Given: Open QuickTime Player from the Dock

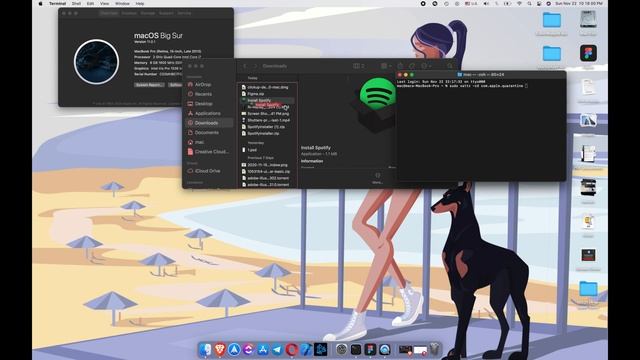Looking at the screenshot, I should pyautogui.click(x=384, y=349).
